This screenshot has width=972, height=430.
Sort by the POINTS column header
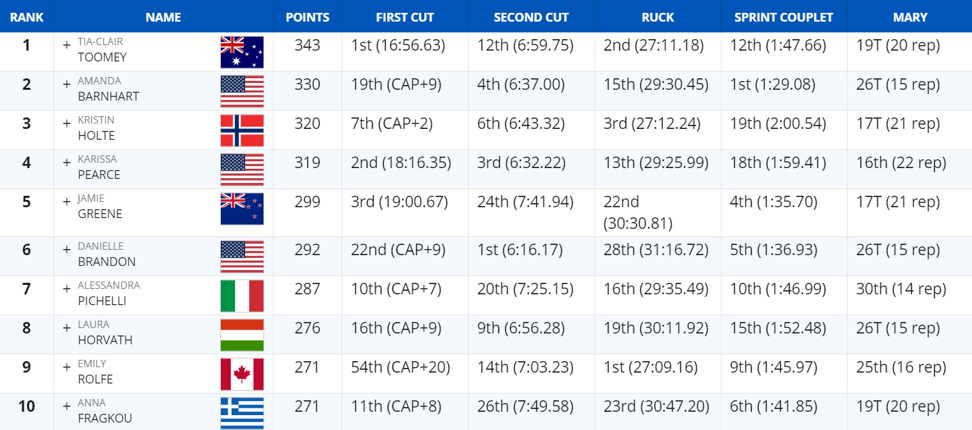tap(307, 17)
